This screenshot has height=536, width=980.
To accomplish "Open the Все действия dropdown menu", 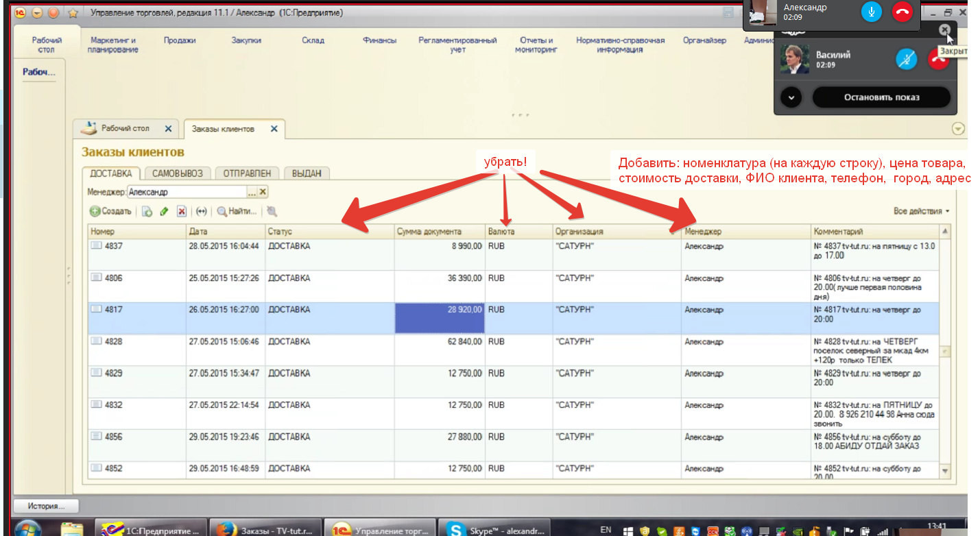I will pyautogui.click(x=921, y=211).
